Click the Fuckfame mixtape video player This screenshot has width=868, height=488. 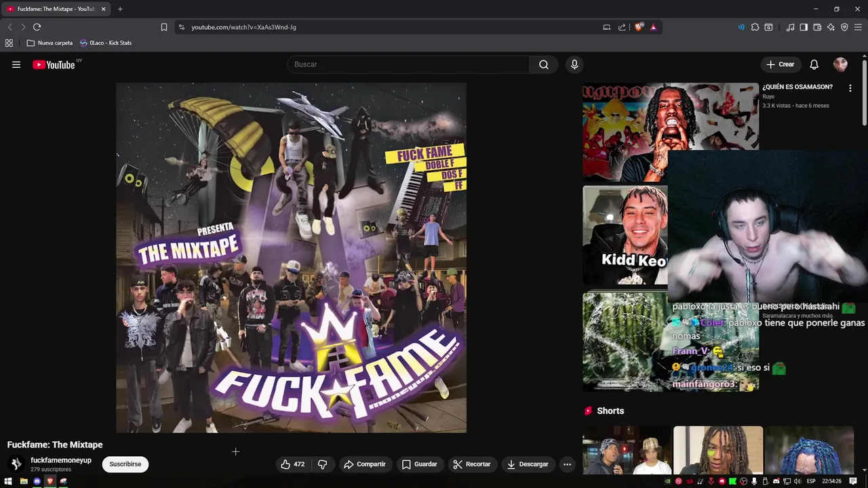[291, 258]
